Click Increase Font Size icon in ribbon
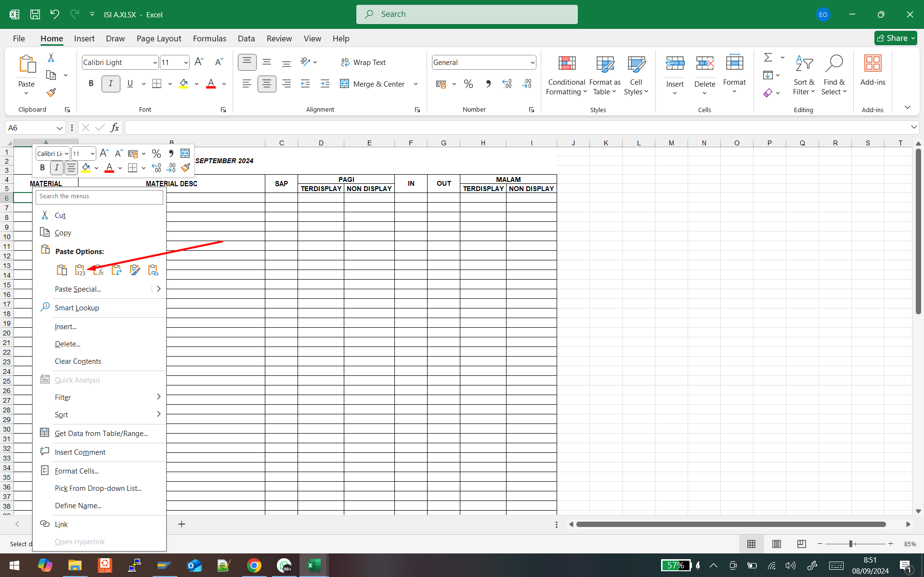 tap(199, 62)
